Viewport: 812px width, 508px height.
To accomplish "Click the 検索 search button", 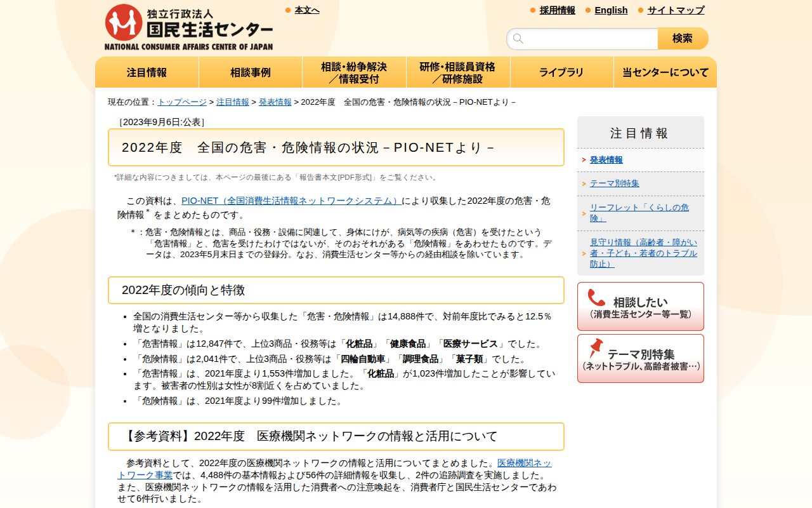I will pos(683,39).
